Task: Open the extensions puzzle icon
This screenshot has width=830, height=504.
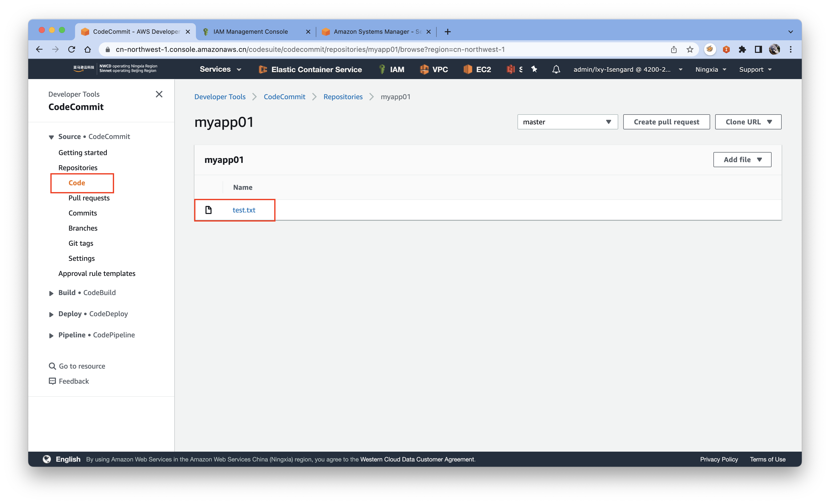Action: (x=742, y=50)
